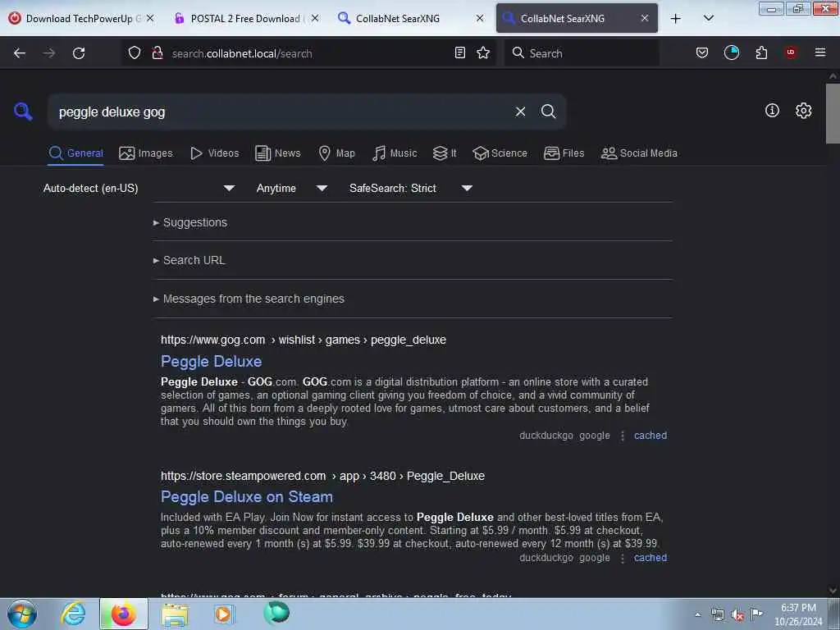Open cached link for Steam result
The height and width of the screenshot is (630, 840).
click(651, 558)
